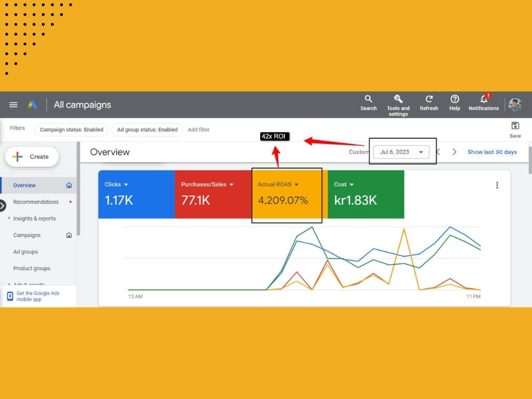Open the Help menu
The image size is (532, 399).
coord(455,103)
